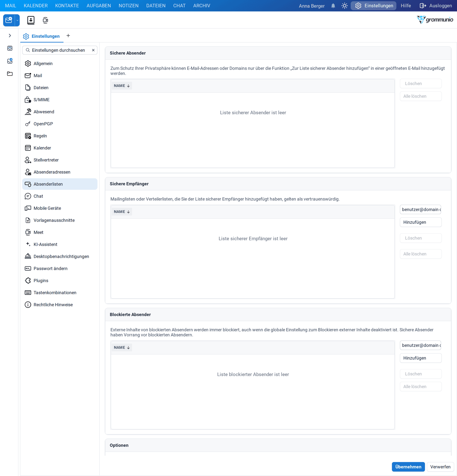Image resolution: width=457 pixels, height=476 pixels.
Task: Open CHAT from the top menu
Action: [x=179, y=6]
